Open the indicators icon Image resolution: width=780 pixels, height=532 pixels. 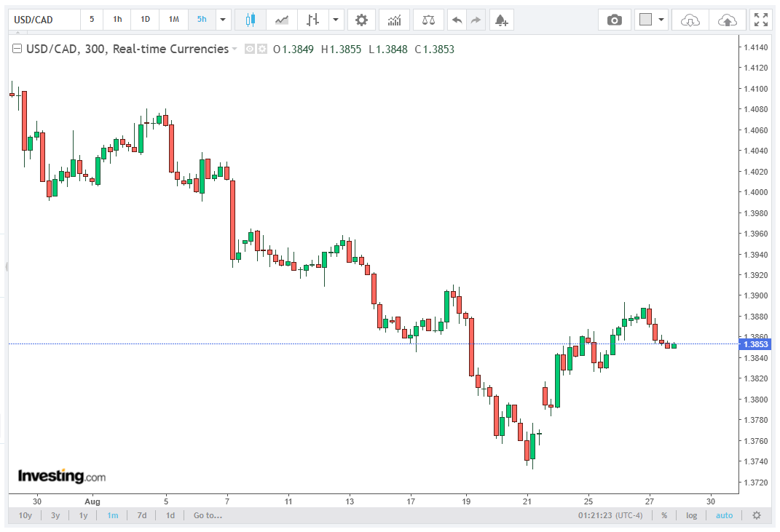(394, 20)
